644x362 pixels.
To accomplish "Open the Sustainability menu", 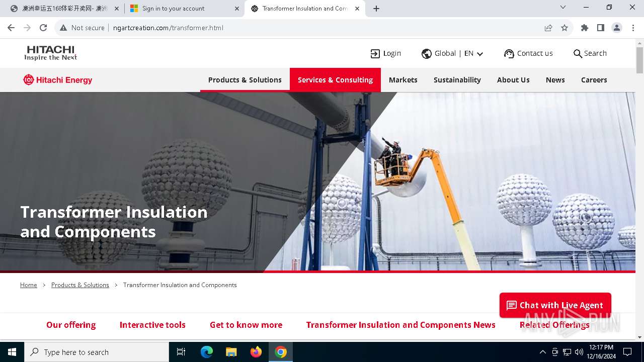I will click(x=457, y=80).
